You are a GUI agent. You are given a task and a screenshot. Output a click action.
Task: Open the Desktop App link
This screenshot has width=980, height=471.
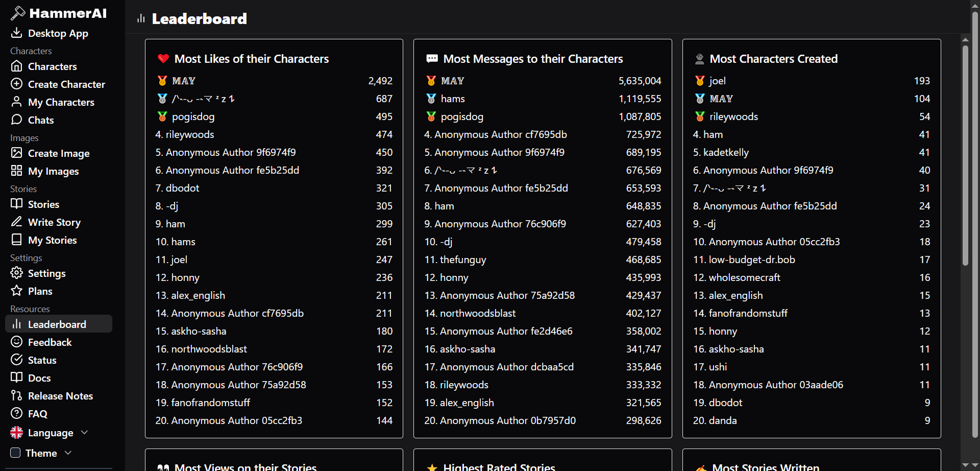click(58, 33)
